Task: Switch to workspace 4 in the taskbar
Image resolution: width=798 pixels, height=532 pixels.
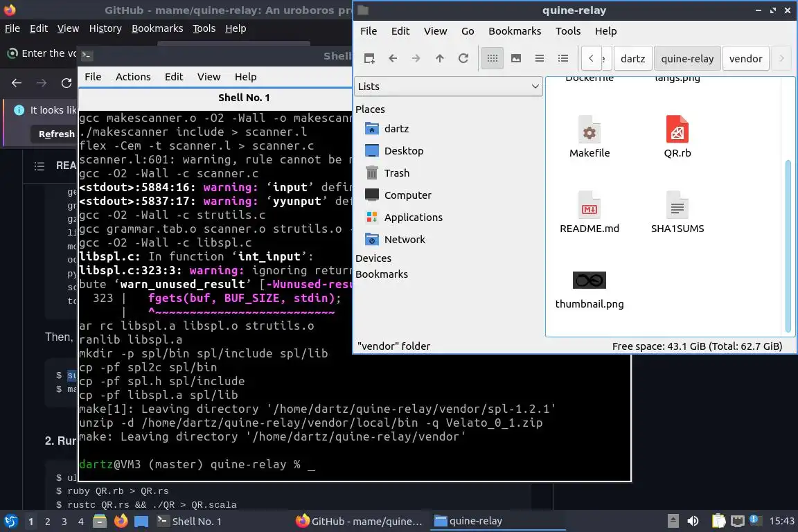Action: point(81,522)
